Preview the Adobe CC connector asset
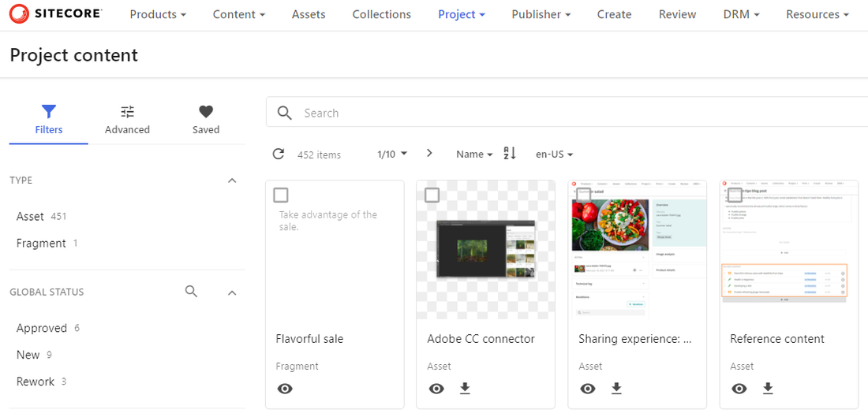The width and height of the screenshot is (868, 417). pos(437,389)
